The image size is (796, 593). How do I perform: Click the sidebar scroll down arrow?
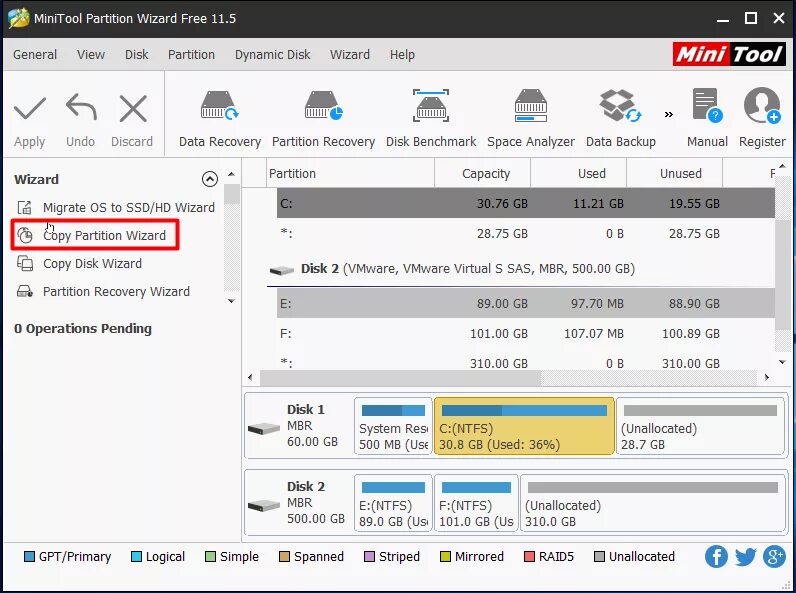tap(231, 301)
